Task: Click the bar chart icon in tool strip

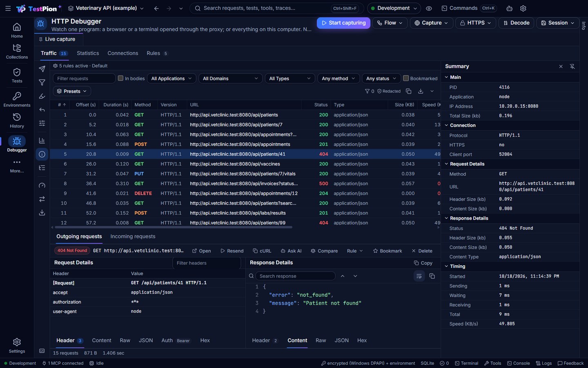Action: 42,141
